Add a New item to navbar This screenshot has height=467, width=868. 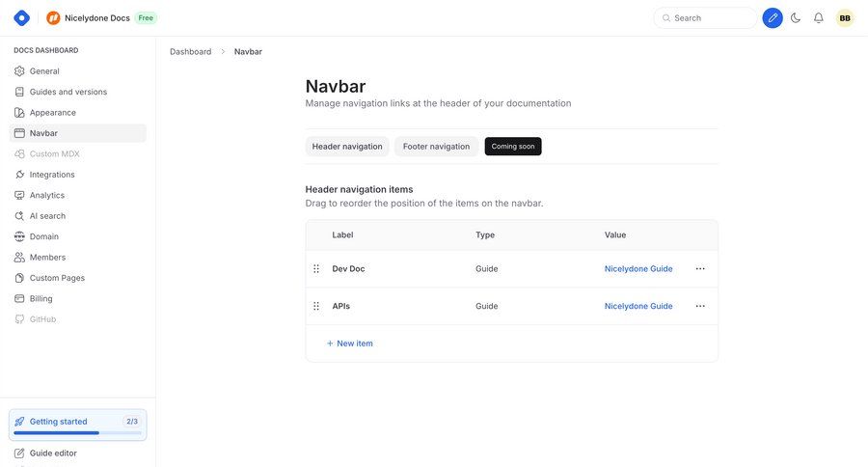350,343
